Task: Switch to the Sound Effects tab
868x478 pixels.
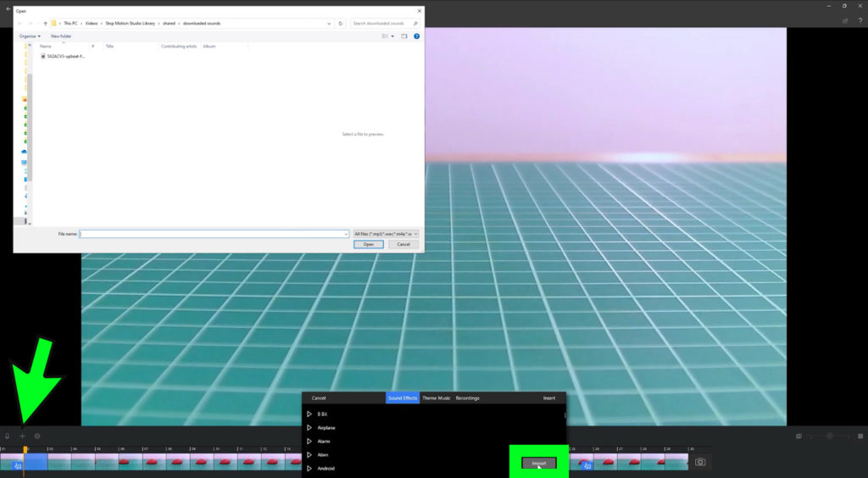Action: click(x=403, y=397)
